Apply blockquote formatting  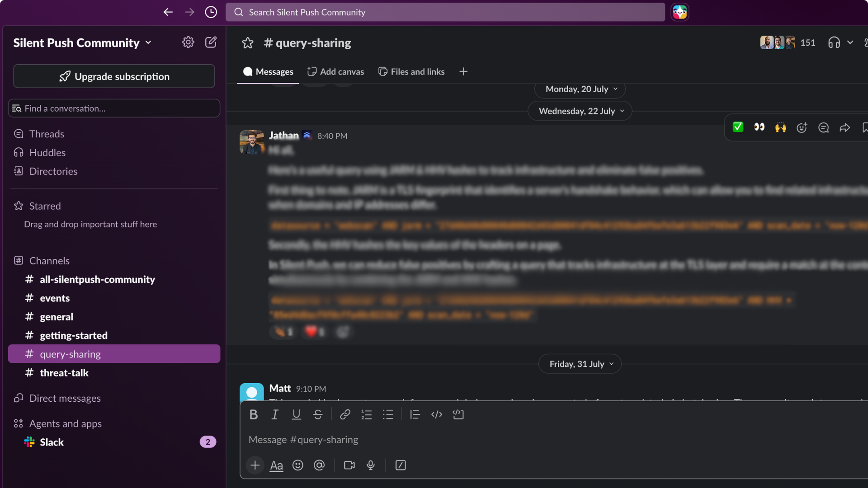coord(415,414)
